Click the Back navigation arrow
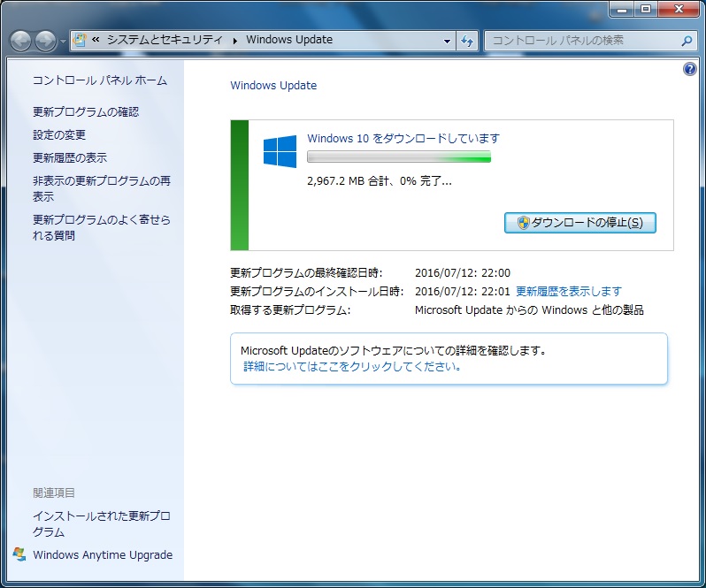Viewport: 706px width, 588px height. pos(20,41)
